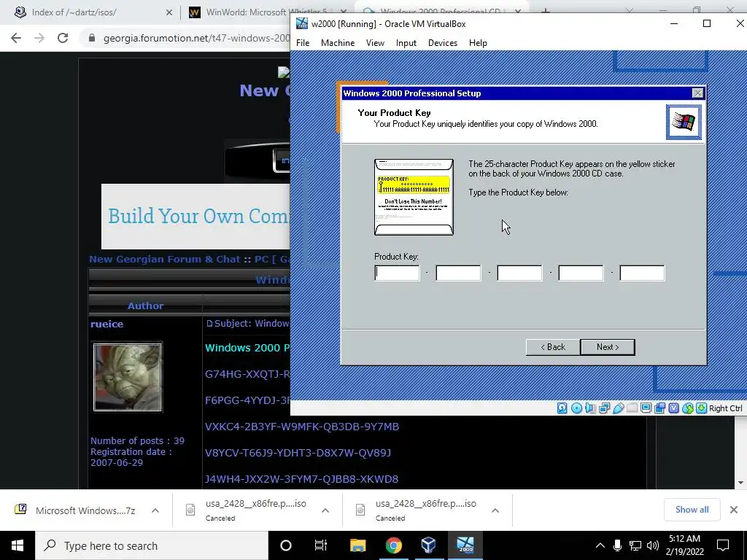Screen dimensions: 747x560
Task: Close the Chrome downloads bar
Action: pyautogui.click(x=734, y=510)
